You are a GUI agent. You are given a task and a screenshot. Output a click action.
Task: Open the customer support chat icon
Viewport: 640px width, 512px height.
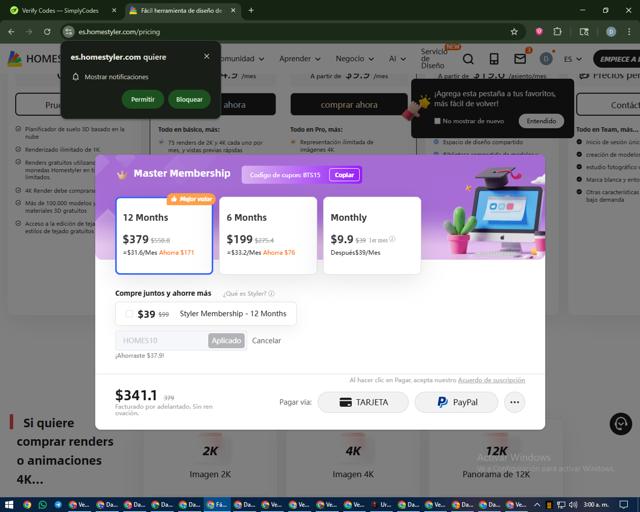click(620, 424)
